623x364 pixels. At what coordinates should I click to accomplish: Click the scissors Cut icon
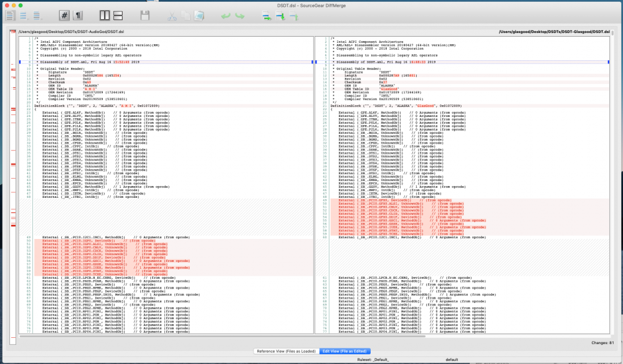[172, 16]
